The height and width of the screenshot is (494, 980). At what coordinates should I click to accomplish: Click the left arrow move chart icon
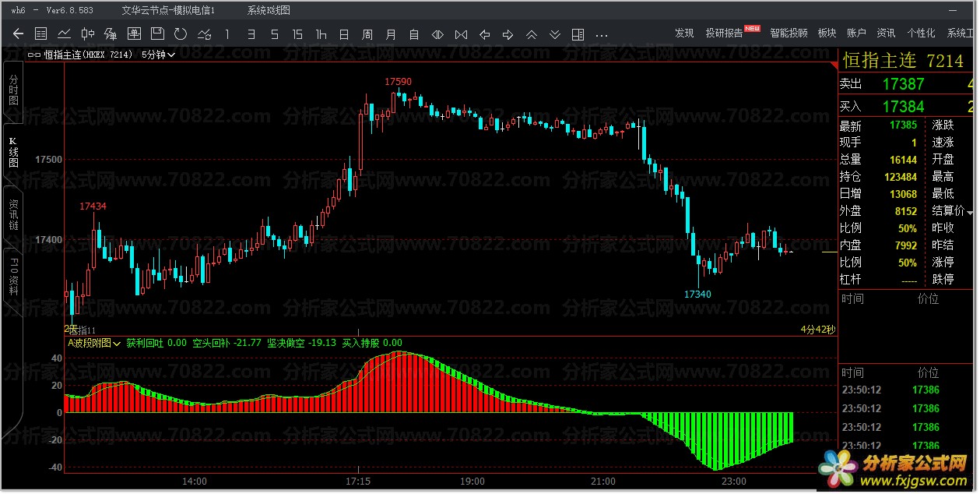tap(484, 34)
